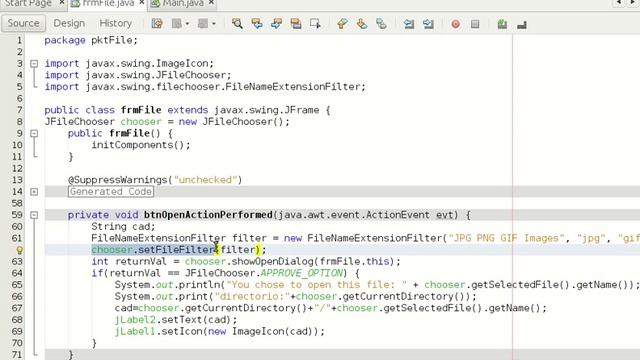Click 'jLabel1' on line 69
Screen dimensions: 640x360
(135, 332)
